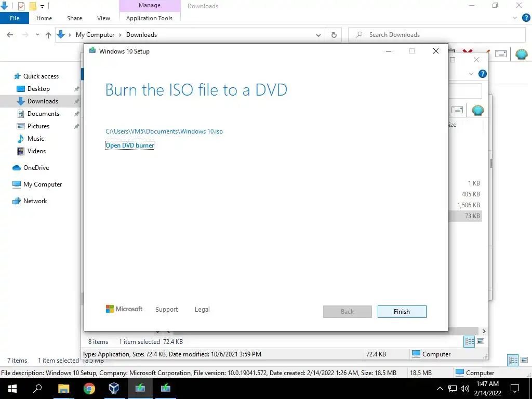Open the Start menu

12,389
